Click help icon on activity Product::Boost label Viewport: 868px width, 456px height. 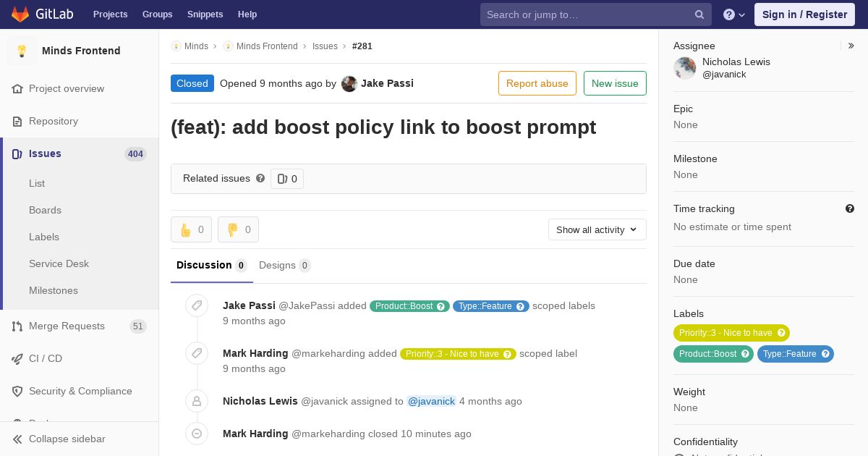pyautogui.click(x=441, y=306)
